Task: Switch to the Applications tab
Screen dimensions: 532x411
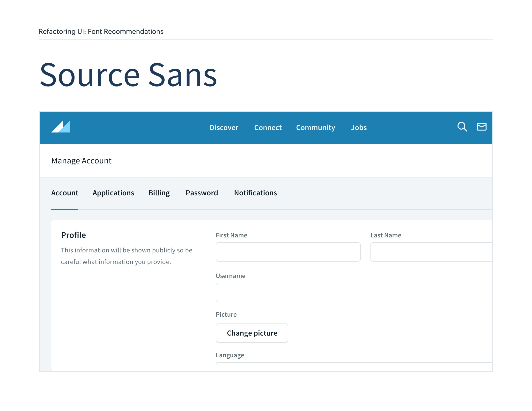Action: [113, 193]
